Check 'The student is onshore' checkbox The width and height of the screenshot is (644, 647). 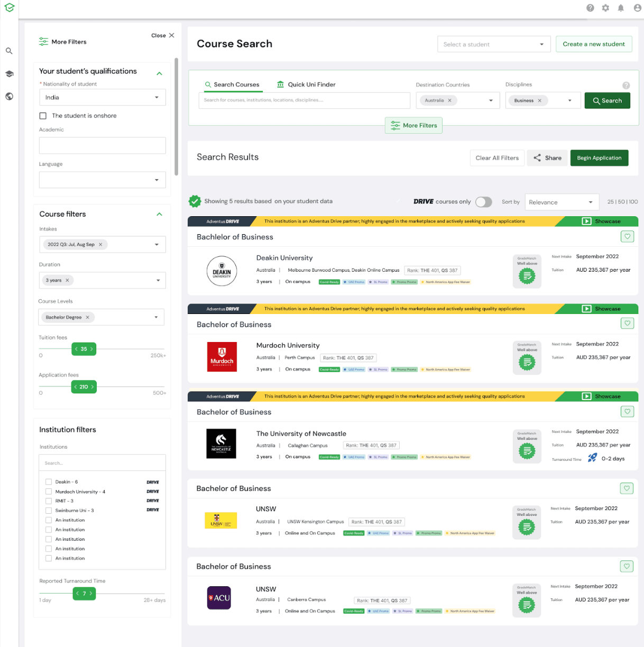pyautogui.click(x=43, y=116)
